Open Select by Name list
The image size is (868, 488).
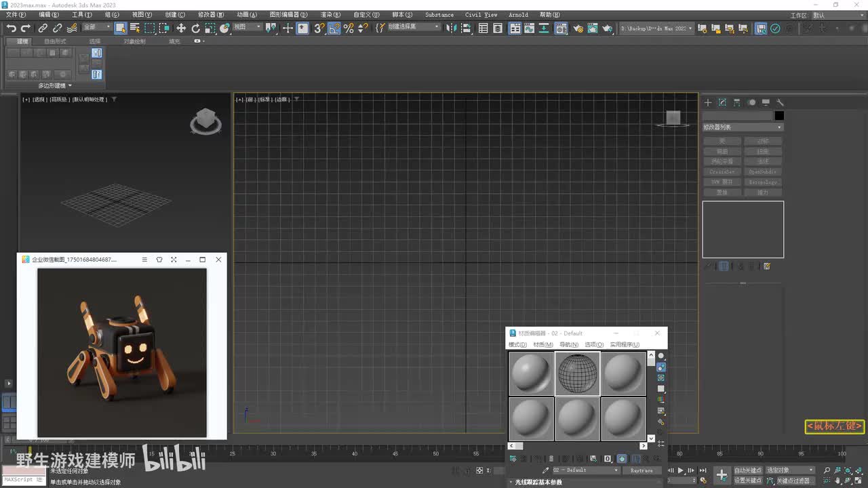coord(135,28)
